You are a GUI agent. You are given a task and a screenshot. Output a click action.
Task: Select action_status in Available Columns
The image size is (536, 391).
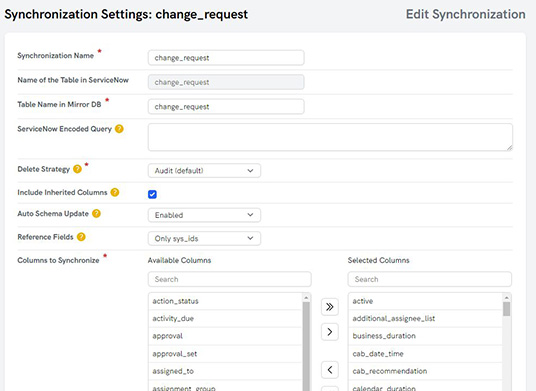(x=226, y=301)
